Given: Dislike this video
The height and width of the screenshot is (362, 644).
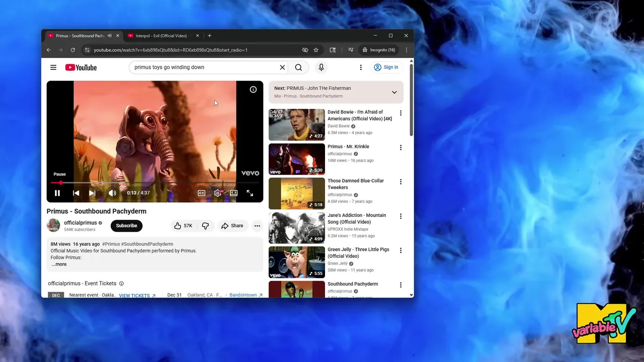Looking at the screenshot, I should (205, 226).
